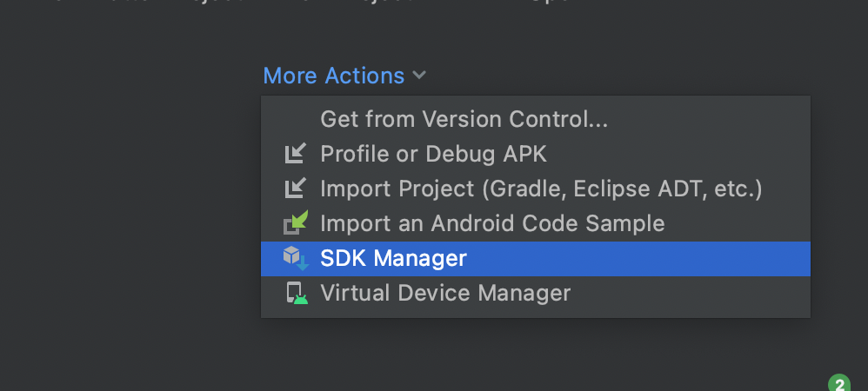Screen dimensions: 868x391
Task: Click the empty icon space before Get from Version Control
Action: (296, 119)
